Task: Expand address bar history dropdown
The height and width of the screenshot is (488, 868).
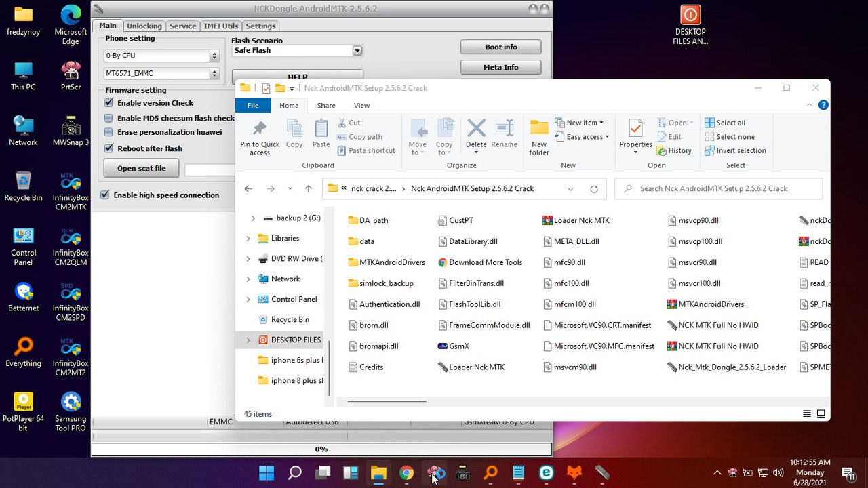Action: point(570,189)
